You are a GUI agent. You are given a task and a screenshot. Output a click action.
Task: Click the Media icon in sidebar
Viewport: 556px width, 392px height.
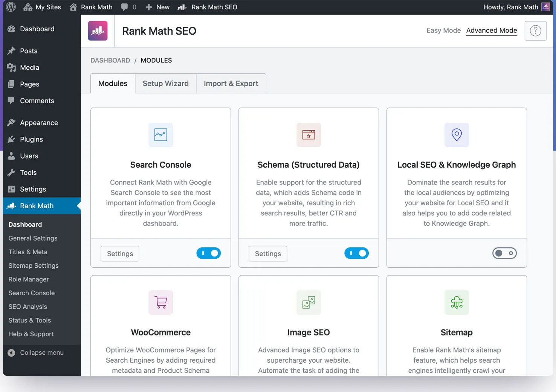pyautogui.click(x=12, y=67)
